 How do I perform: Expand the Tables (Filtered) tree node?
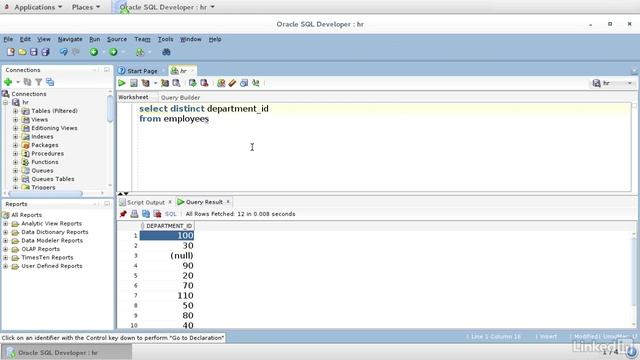[x=16, y=111]
